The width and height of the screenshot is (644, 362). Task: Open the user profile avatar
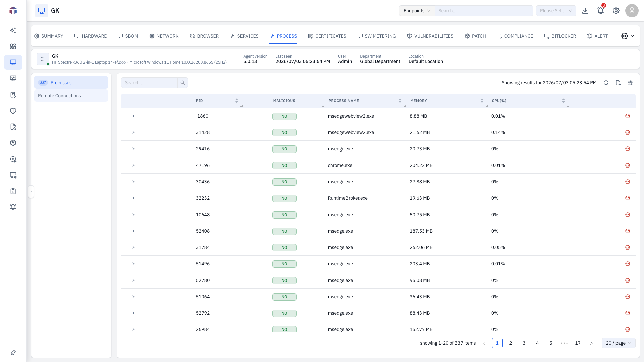[632, 11]
